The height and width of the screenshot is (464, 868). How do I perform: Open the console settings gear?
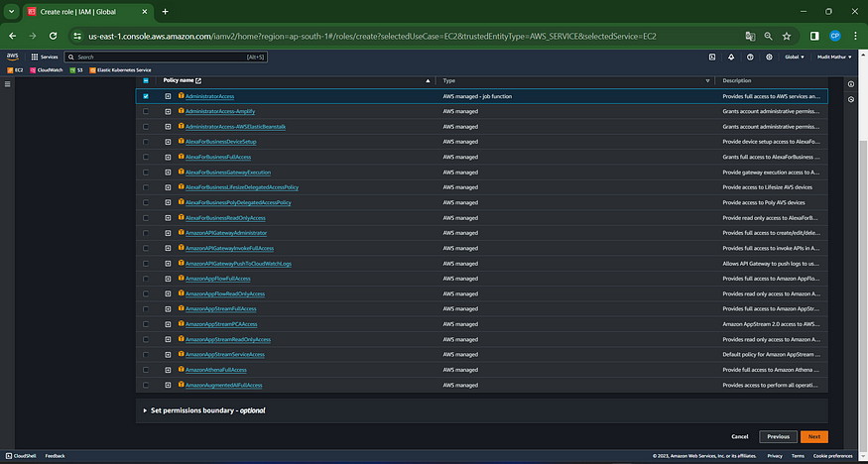769,57
